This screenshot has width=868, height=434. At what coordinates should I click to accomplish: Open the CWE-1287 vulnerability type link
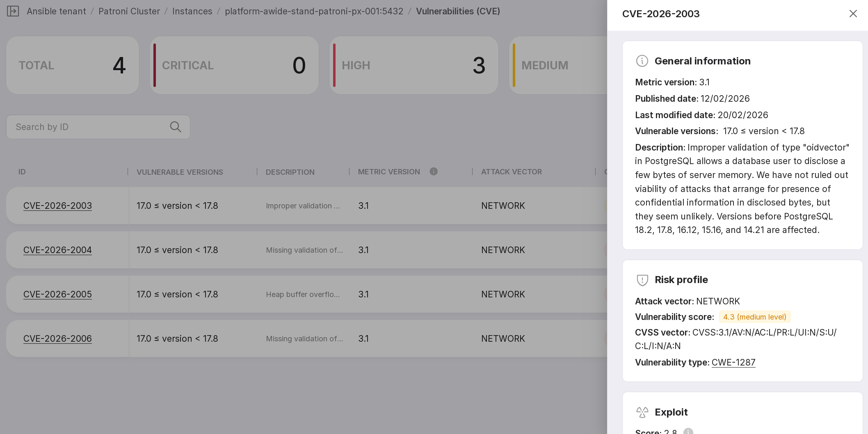click(x=733, y=363)
